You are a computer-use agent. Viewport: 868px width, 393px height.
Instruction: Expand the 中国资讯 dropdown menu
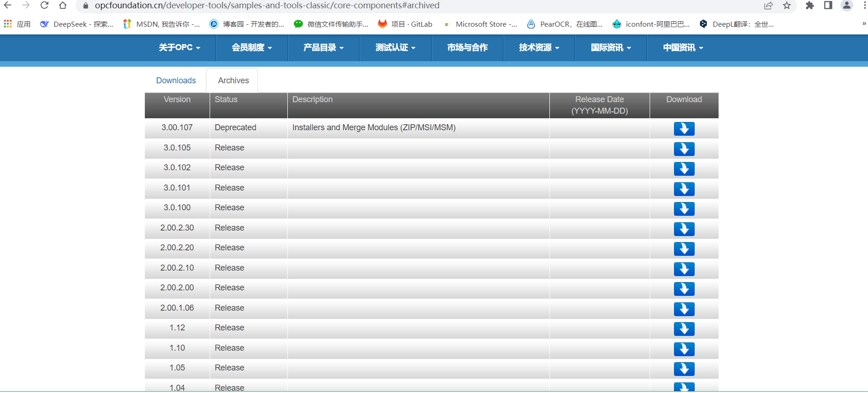pyautogui.click(x=683, y=47)
